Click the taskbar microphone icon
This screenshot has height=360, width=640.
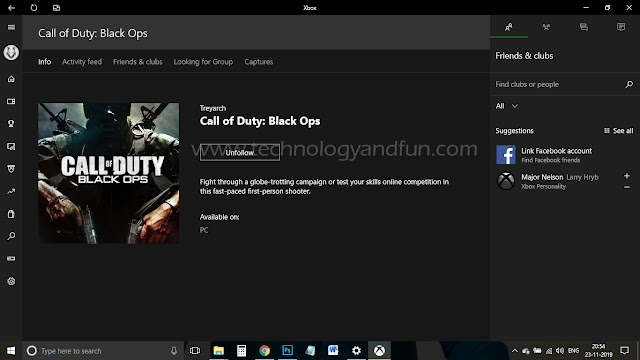tap(174, 351)
